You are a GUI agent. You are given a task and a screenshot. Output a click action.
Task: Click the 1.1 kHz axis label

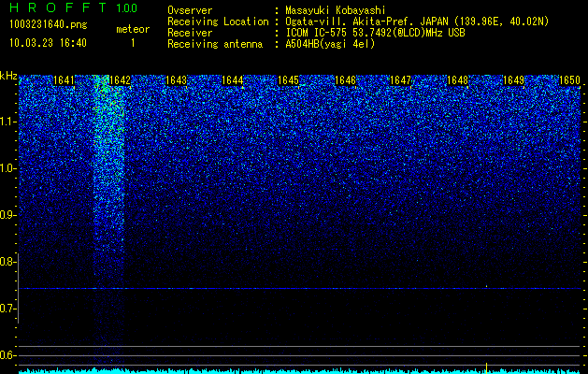[7, 122]
